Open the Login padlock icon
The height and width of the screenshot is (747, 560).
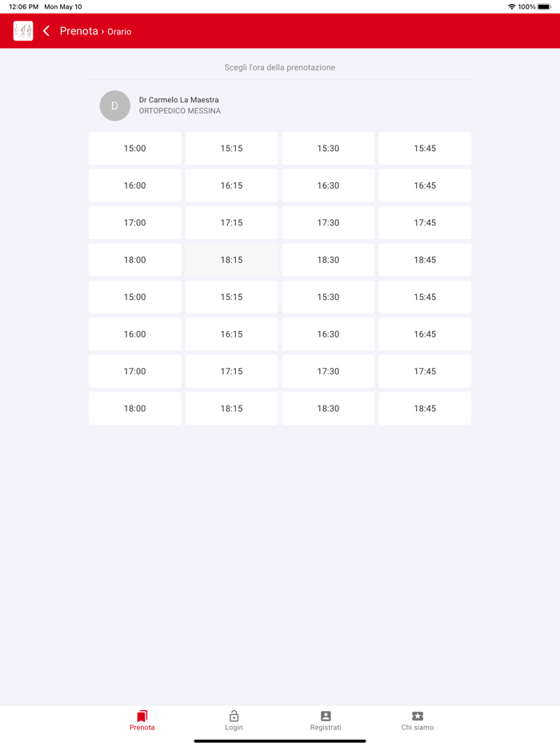234,716
